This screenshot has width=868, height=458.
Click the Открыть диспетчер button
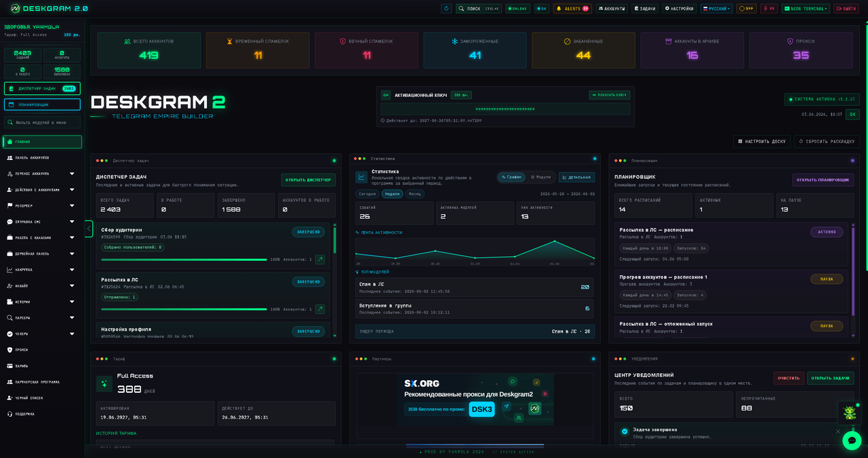[x=309, y=180]
